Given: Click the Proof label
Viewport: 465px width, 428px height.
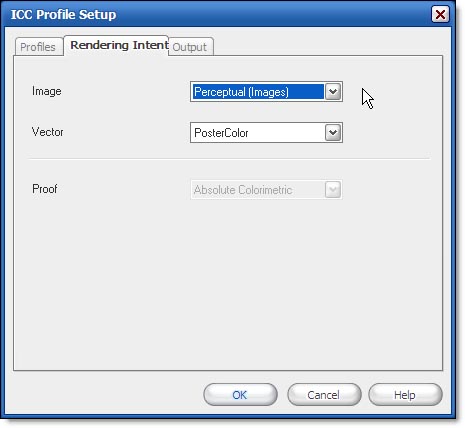Looking at the screenshot, I should 45,189.
